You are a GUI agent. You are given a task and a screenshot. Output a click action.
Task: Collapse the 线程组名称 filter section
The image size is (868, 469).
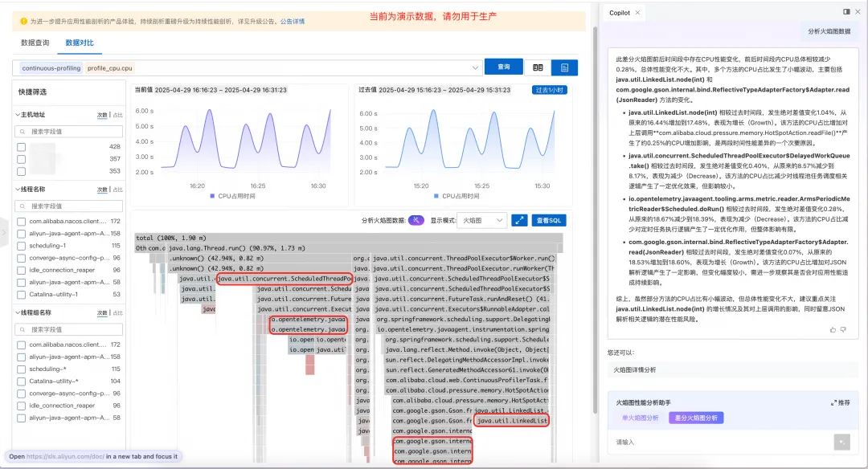[17, 312]
